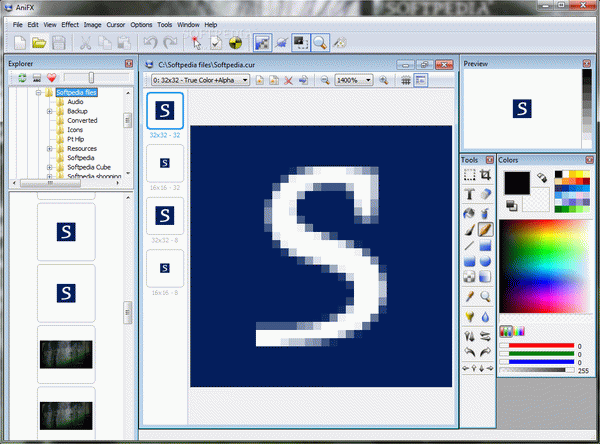Image resolution: width=600 pixels, height=444 pixels.
Task: Toggle the monitor preview panel button
Action: 301,42
